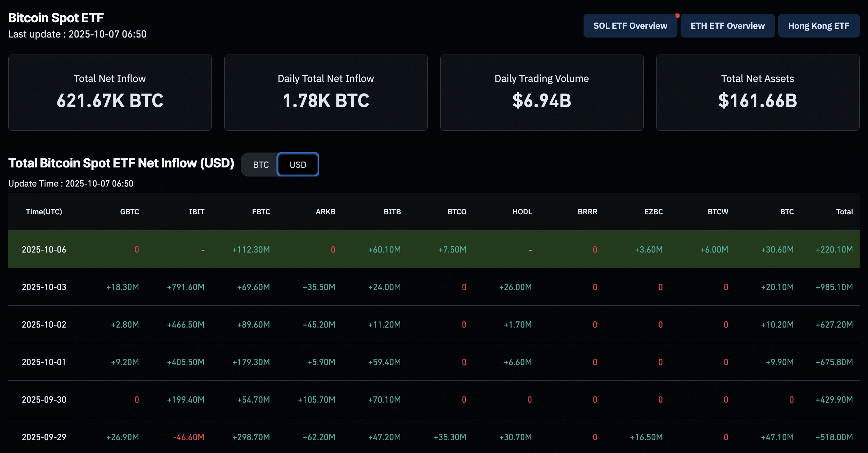Screen dimensions: 868x453
Task: Click the +26.90M GBTC value
Action: pos(123,437)
